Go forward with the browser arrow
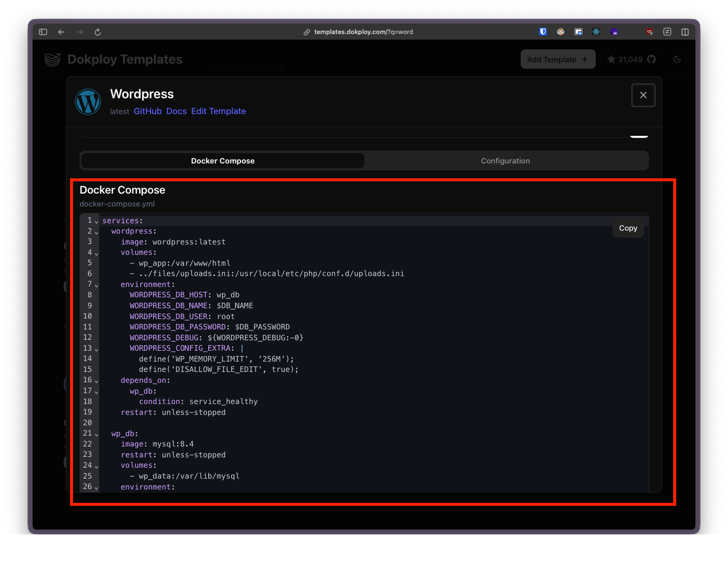The height and width of the screenshot is (571, 728). [79, 32]
